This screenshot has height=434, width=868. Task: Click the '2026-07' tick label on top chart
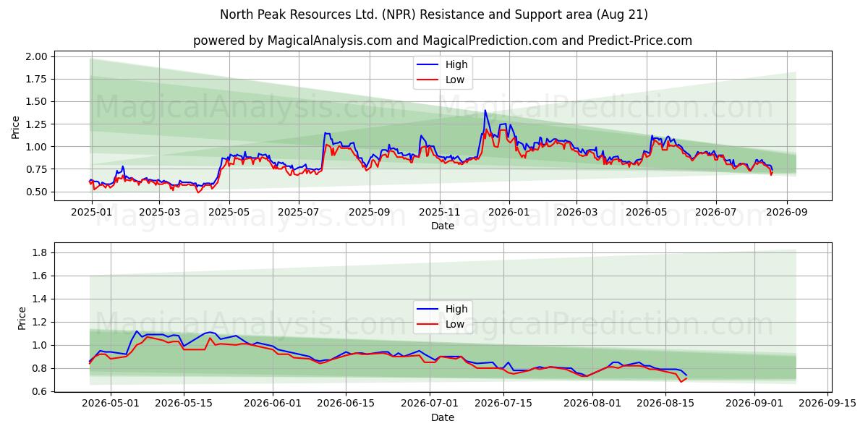click(x=716, y=213)
